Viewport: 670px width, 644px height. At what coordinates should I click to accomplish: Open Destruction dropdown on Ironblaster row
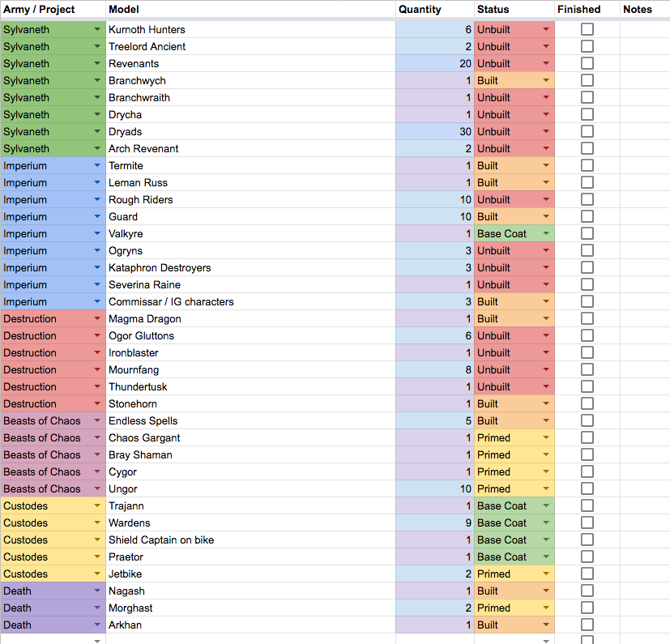coord(97,352)
